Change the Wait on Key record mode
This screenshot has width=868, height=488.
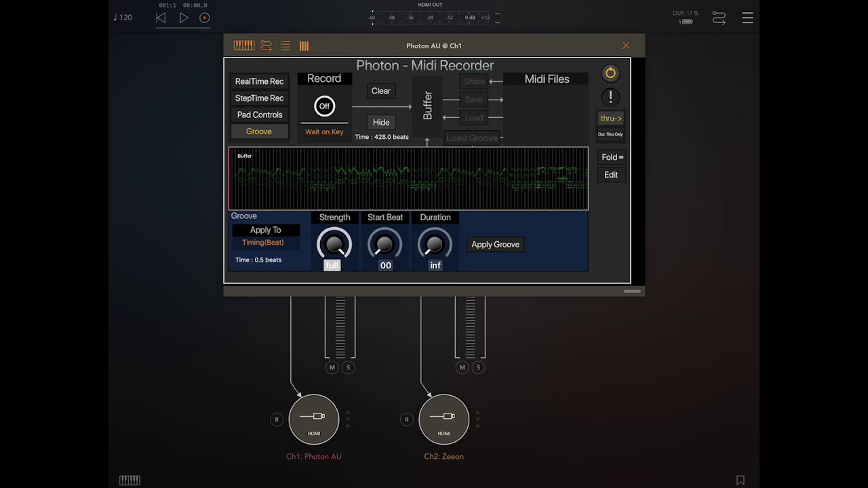[324, 132]
